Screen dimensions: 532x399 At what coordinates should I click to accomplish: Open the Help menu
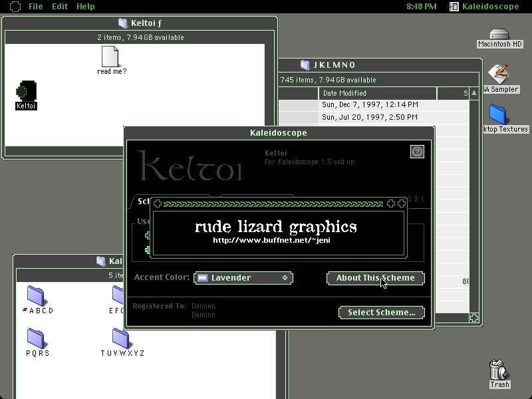click(86, 7)
